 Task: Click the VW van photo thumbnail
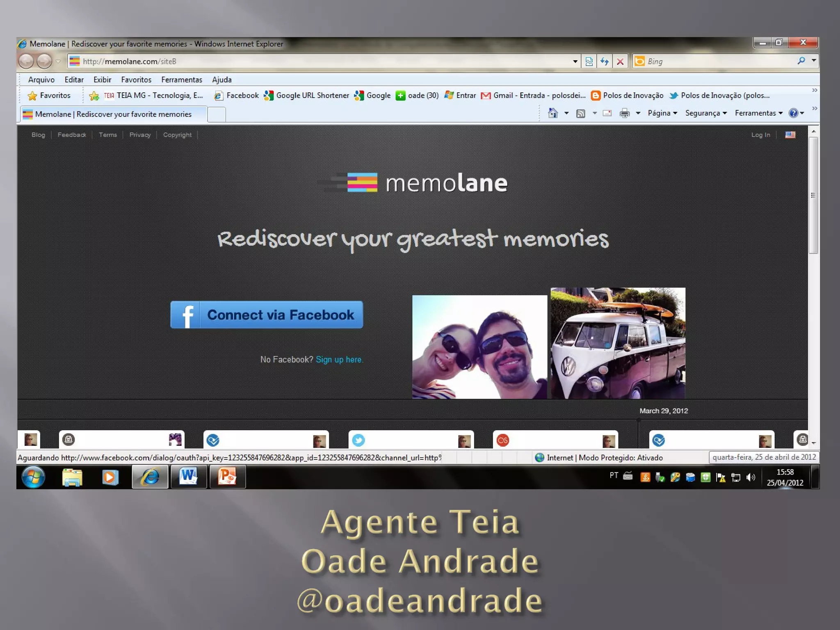pyautogui.click(x=618, y=343)
